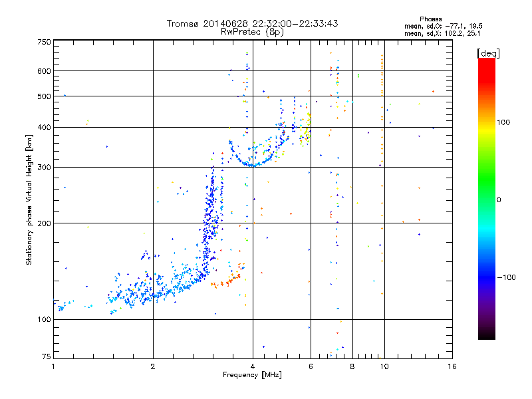
Task: Click the black bottom end of the colorbar
Action: 487,334
